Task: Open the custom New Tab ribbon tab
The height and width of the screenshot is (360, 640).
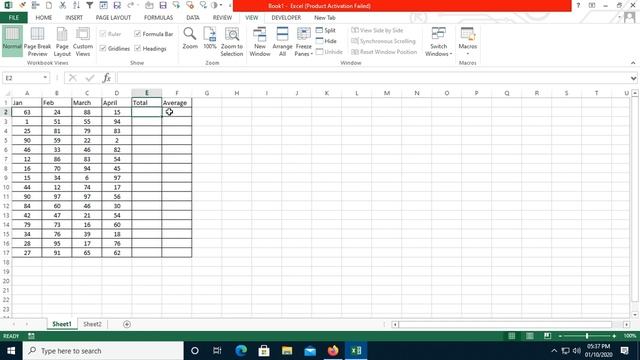Action: pos(324,18)
